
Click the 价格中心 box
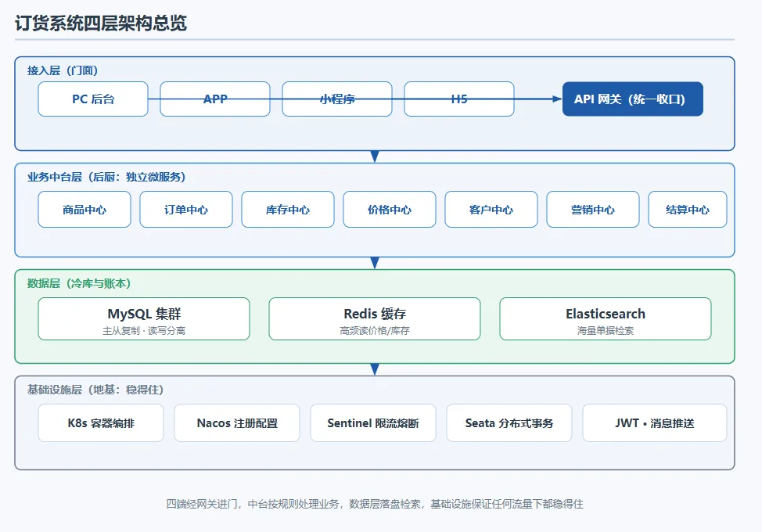(x=390, y=210)
